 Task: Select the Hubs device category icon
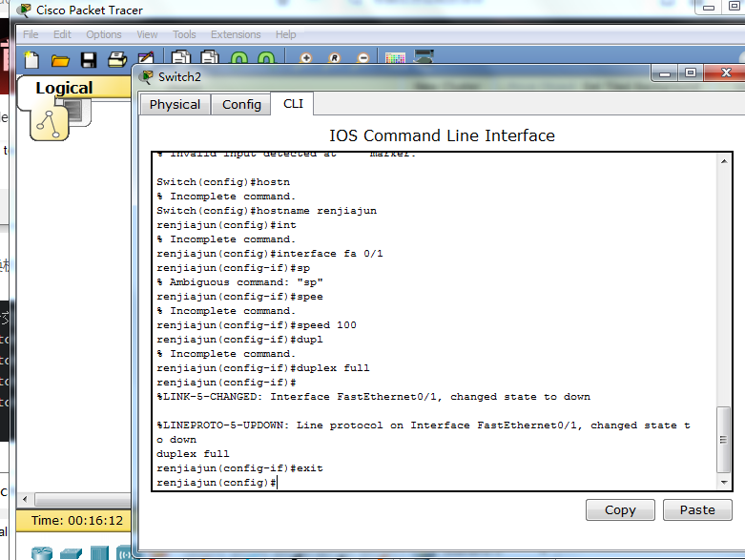click(x=99, y=553)
